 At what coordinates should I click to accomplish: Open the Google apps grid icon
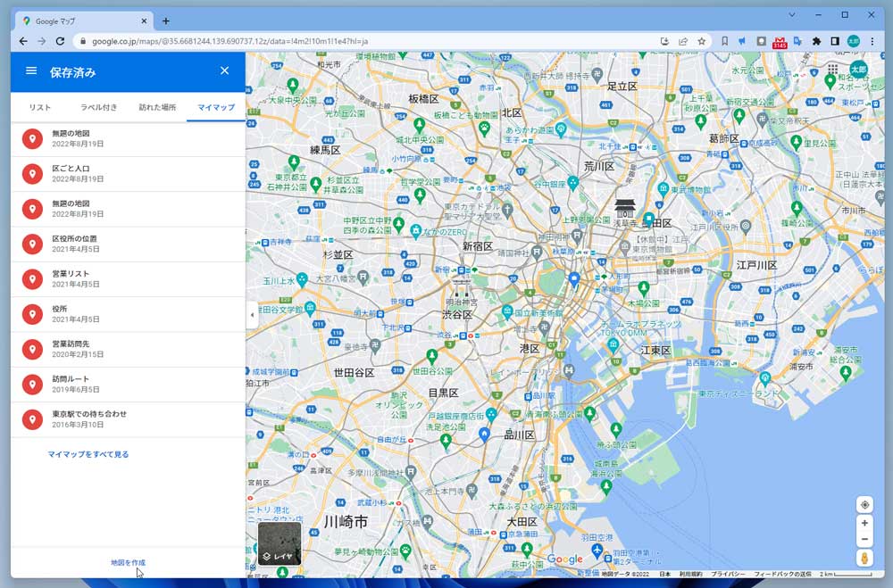click(832, 69)
